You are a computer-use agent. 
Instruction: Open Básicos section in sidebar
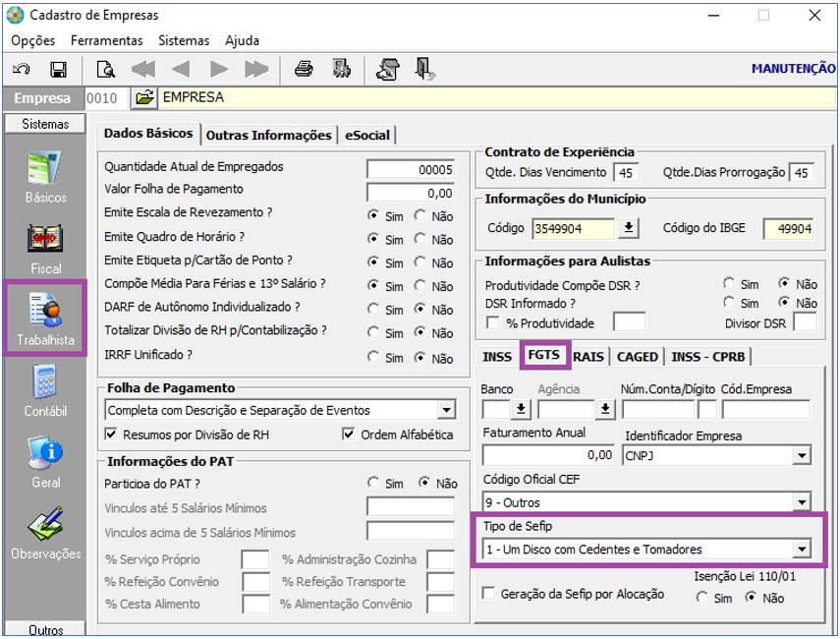point(45,177)
